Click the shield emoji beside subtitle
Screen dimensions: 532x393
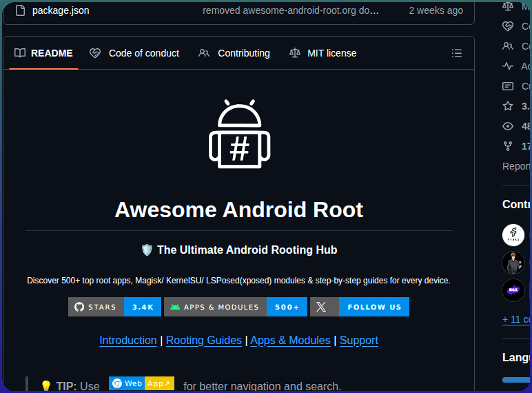point(147,250)
